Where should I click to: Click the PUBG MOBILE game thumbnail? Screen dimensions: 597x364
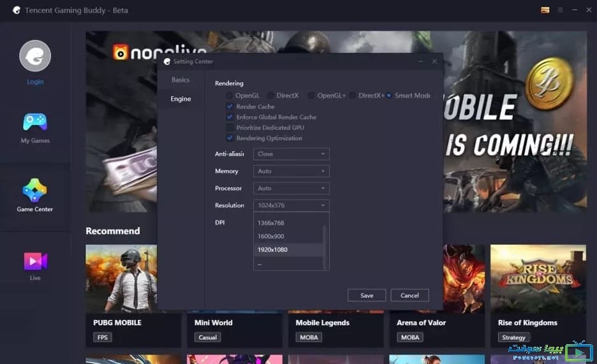[121, 279]
